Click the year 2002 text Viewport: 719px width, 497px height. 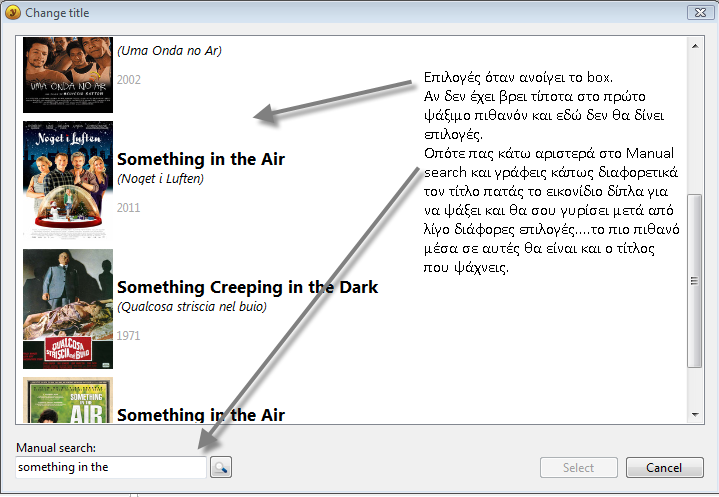coord(129,80)
